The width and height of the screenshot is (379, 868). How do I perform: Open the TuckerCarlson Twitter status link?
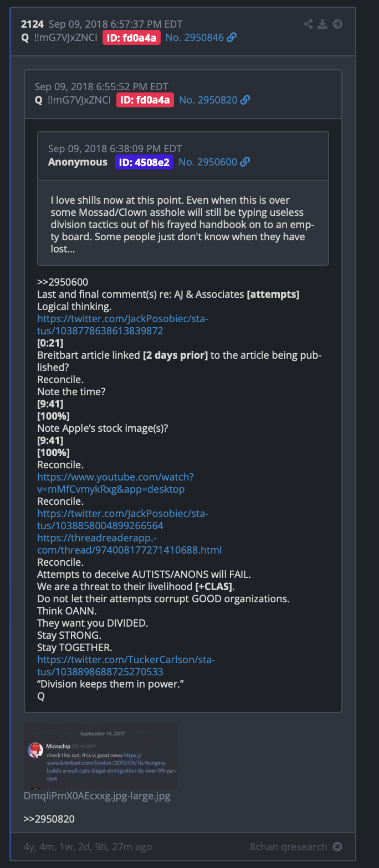126,665
